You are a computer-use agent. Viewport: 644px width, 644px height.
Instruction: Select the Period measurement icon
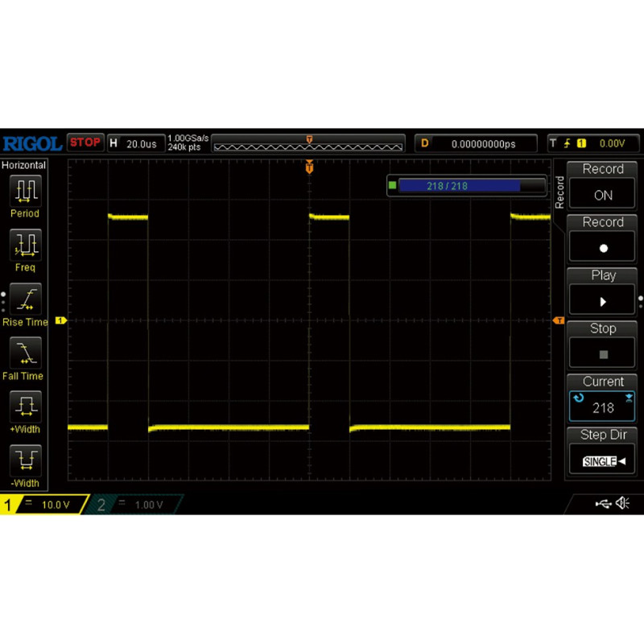coord(25,192)
